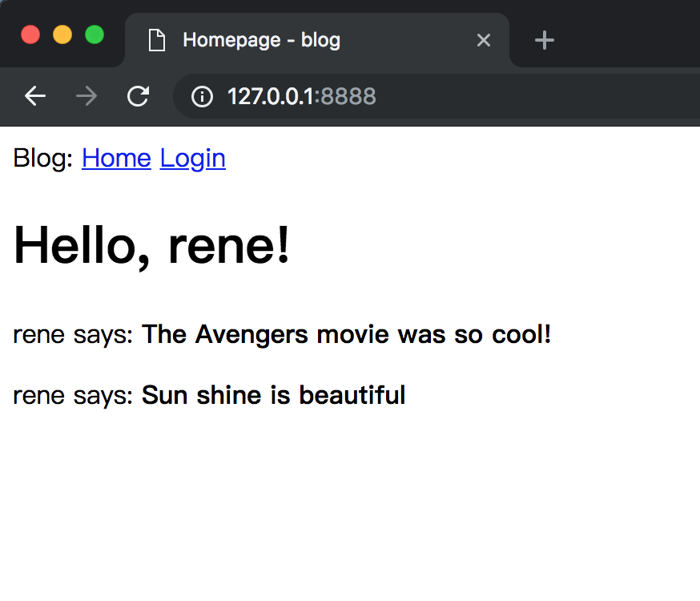Minimize the window with the yellow button

(62, 35)
